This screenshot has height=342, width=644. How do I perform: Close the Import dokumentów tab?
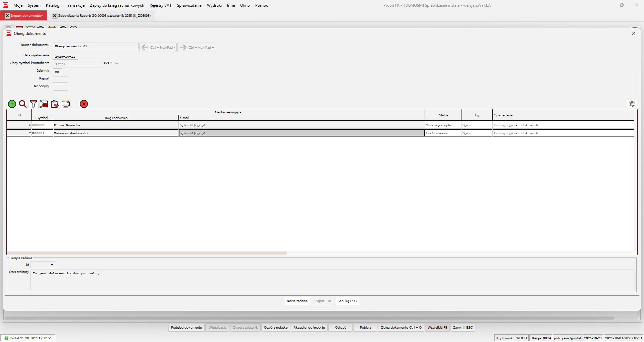pyautogui.click(x=7, y=16)
